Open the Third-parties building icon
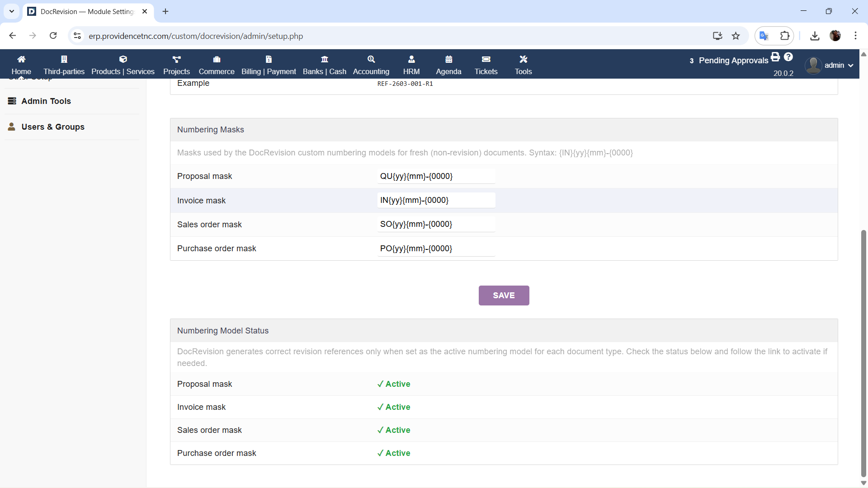 (x=64, y=59)
